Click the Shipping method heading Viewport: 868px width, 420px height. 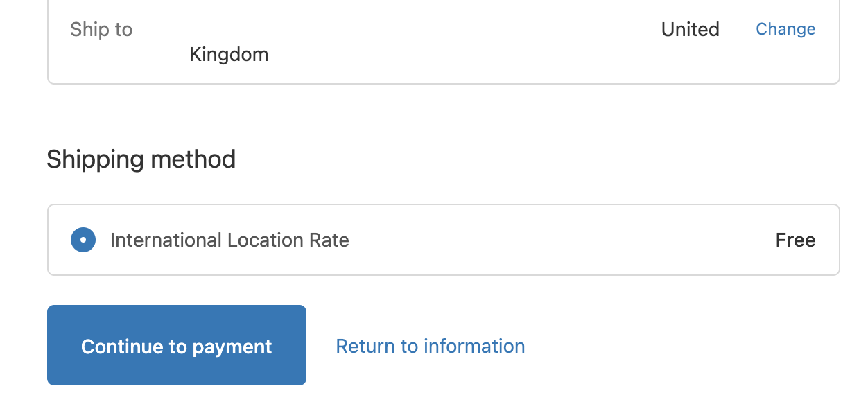coord(141,159)
